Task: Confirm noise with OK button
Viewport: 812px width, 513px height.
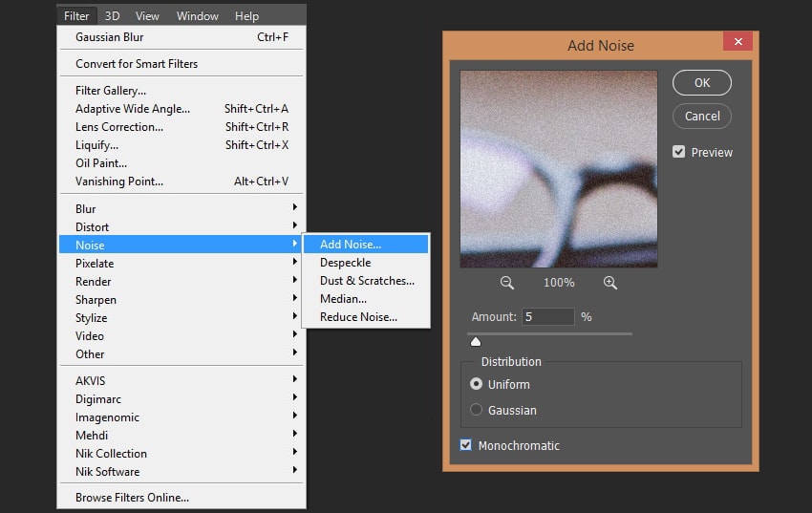Action: 702,83
